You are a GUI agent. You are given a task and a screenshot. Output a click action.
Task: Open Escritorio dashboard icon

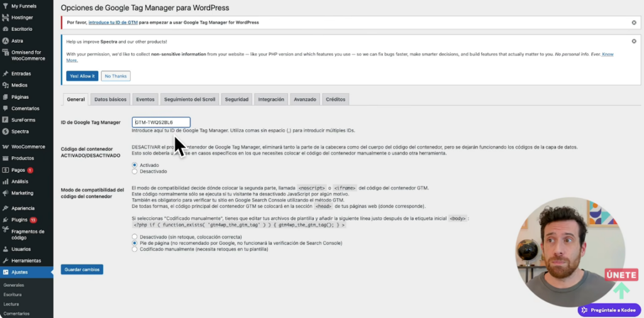(x=5, y=29)
